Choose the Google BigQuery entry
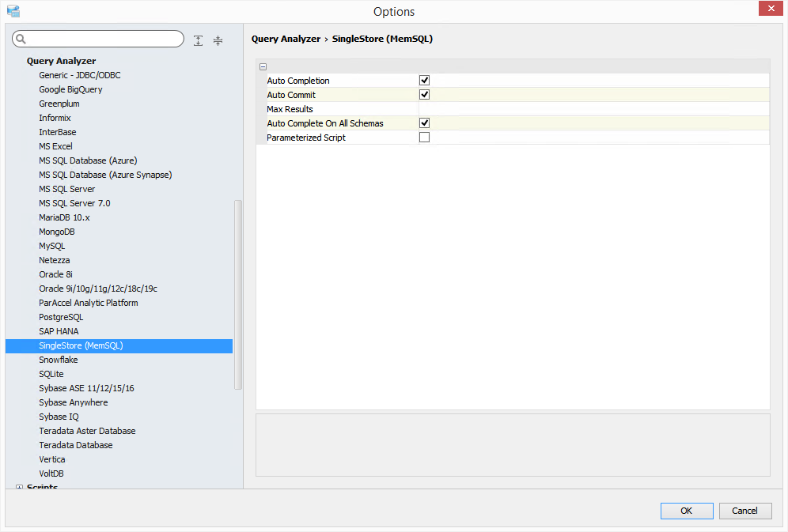The image size is (788, 532). point(70,89)
